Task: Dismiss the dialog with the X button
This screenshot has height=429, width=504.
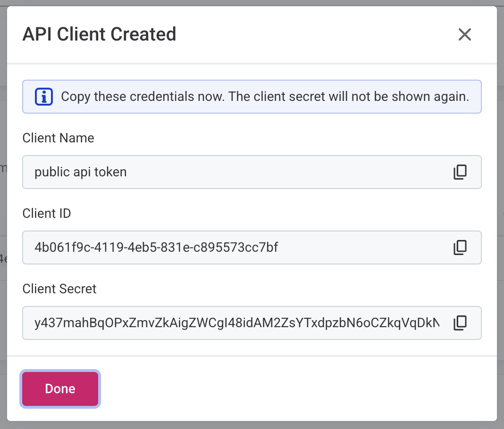Action: (464, 34)
